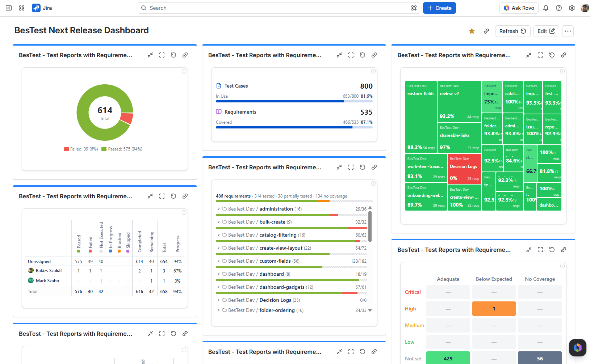Select the orange High Below Expected cell
The height and width of the screenshot is (364, 590).
point(494,309)
